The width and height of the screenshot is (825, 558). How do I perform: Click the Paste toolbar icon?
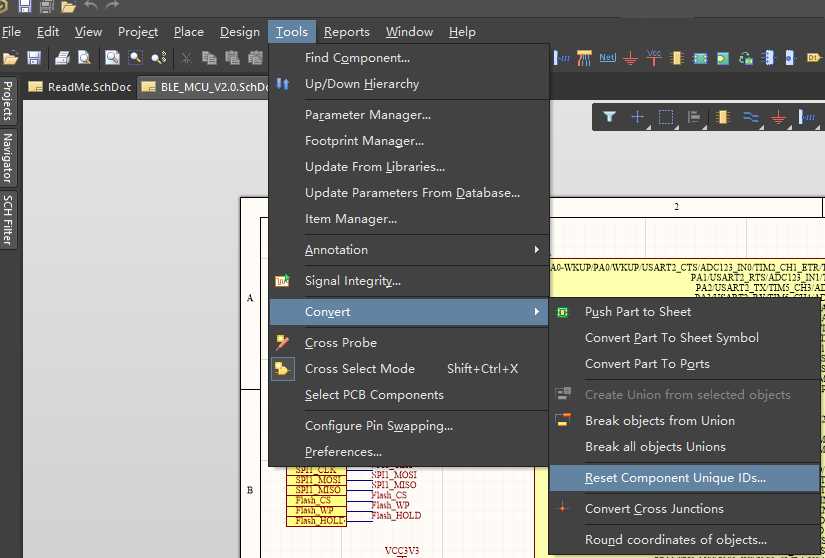click(232, 57)
